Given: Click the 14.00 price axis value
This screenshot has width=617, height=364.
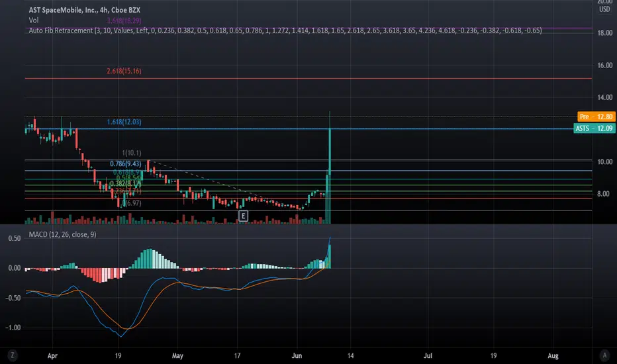Looking at the screenshot, I should [605, 97].
